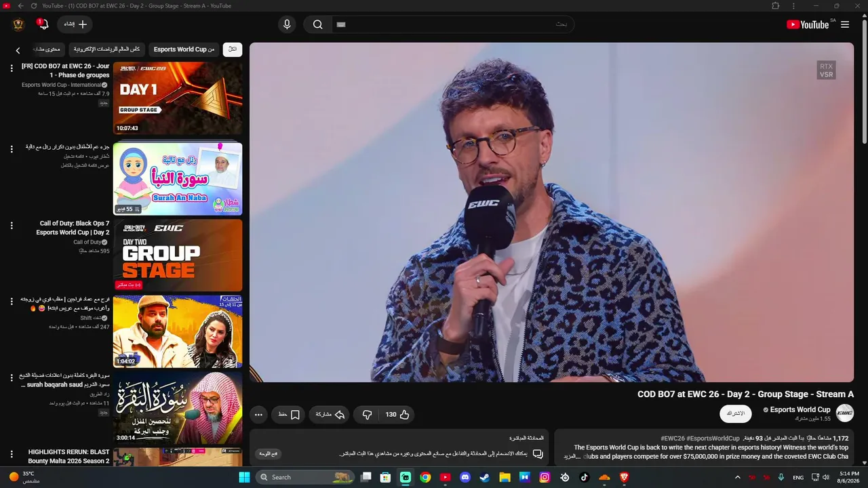Open the YouTube guide hamburger menu
This screenshot has height=488, width=868.
[x=845, y=24]
